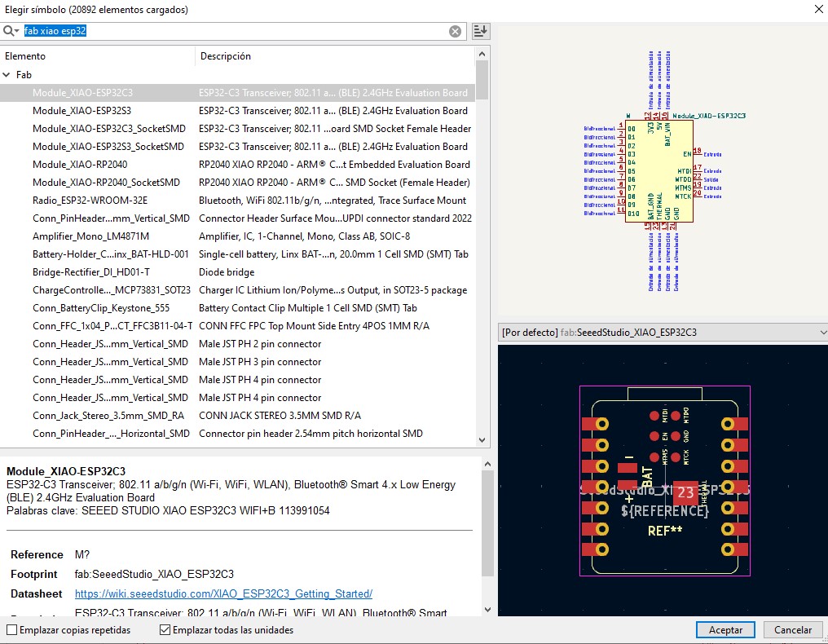This screenshot has height=644, width=828.
Task: Close the Elegir símbolo dialog
Action: pos(818,9)
